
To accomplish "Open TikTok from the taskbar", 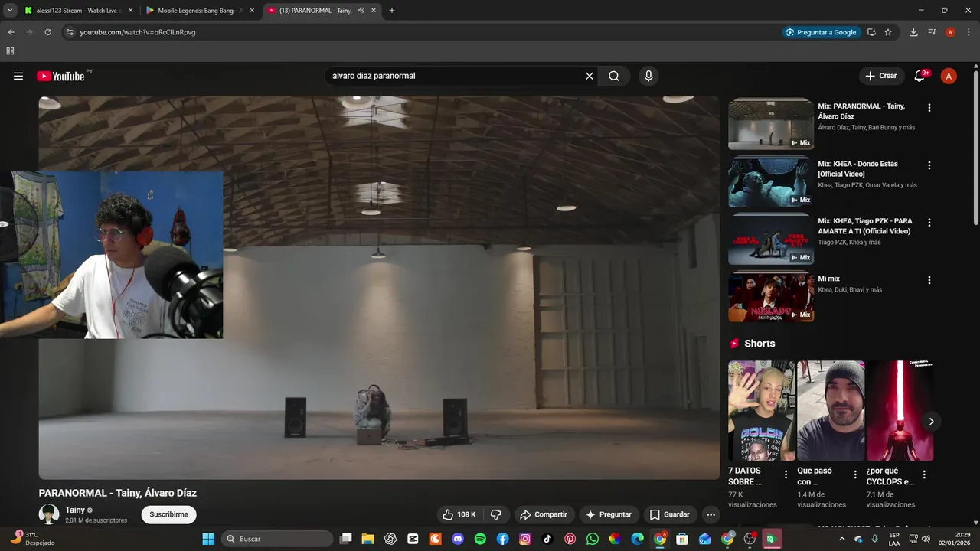I will [x=547, y=539].
